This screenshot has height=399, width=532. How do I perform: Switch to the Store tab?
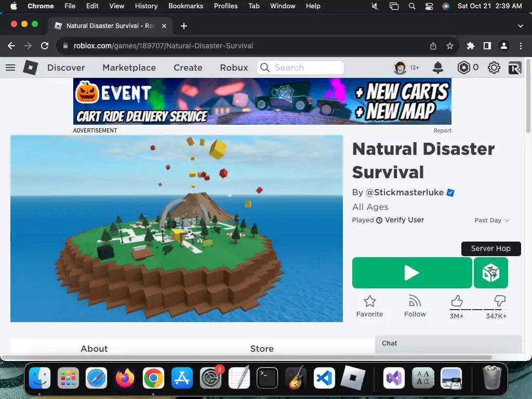click(262, 349)
